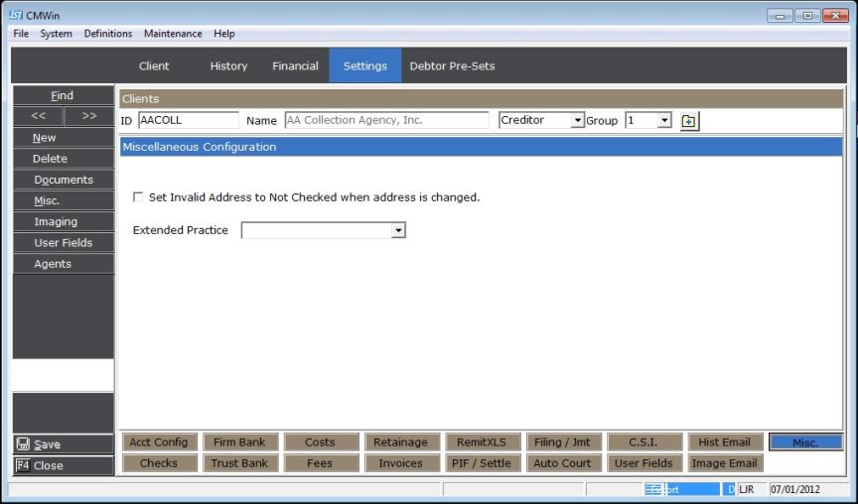Expand the Extended Practice dropdown
The height and width of the screenshot is (504, 858).
pos(398,230)
